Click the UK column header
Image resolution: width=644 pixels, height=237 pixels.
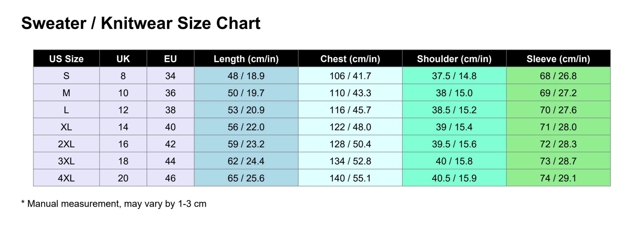click(123, 59)
